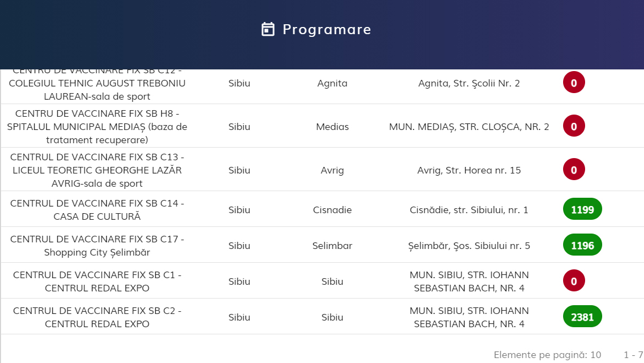This screenshot has height=363, width=644.
Task: Click the Agnita locality cell
Action: pyautogui.click(x=332, y=84)
